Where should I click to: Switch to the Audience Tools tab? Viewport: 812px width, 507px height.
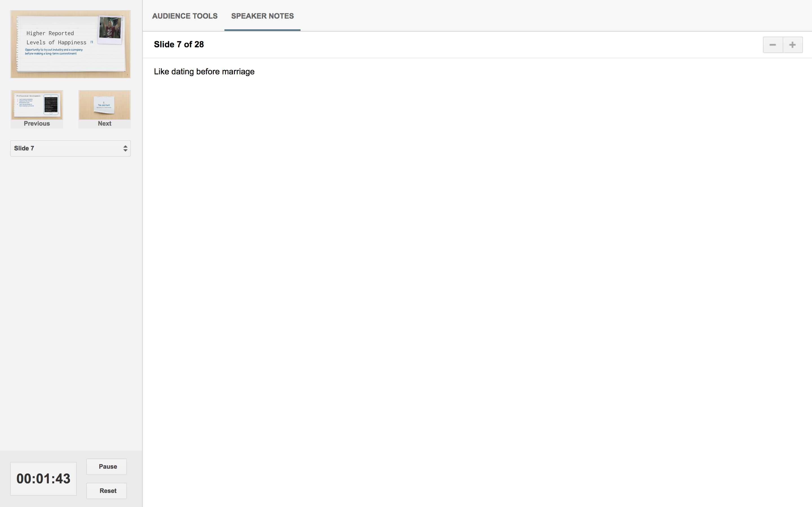pos(185,16)
